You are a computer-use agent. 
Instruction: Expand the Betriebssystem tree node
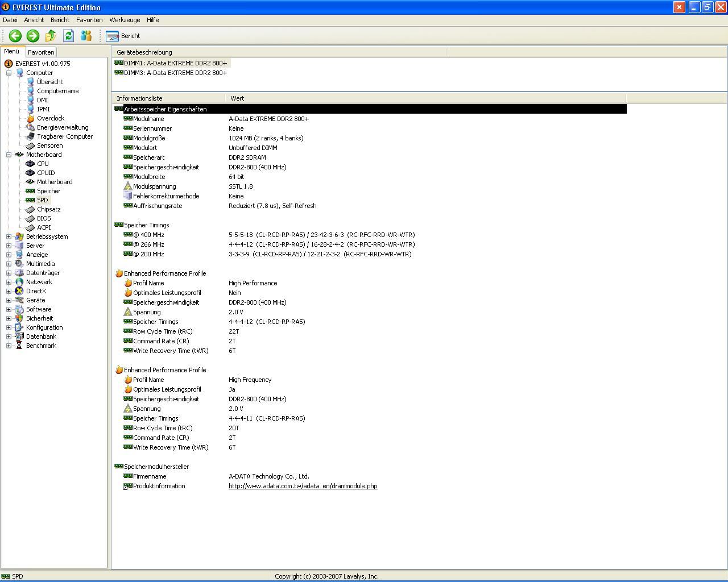tap(9, 236)
